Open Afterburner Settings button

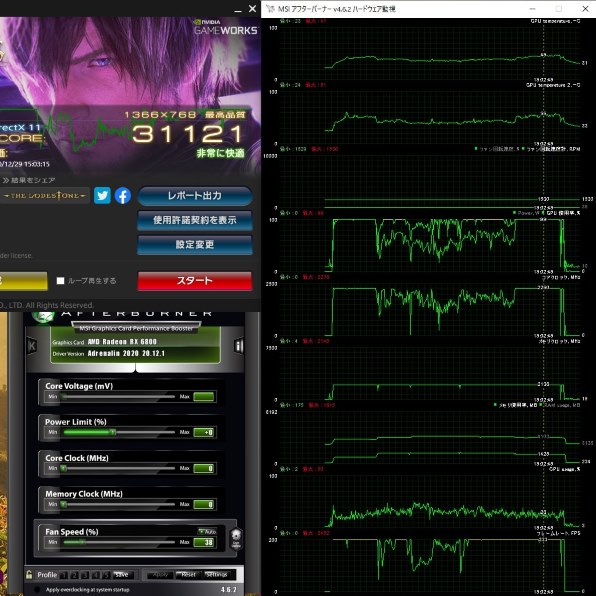coord(216,575)
